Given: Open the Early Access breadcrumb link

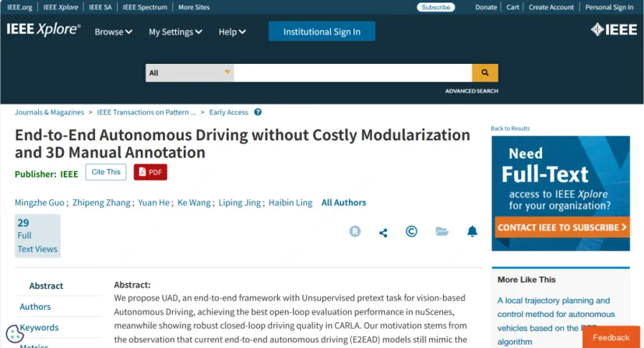Looking at the screenshot, I should click(x=229, y=112).
